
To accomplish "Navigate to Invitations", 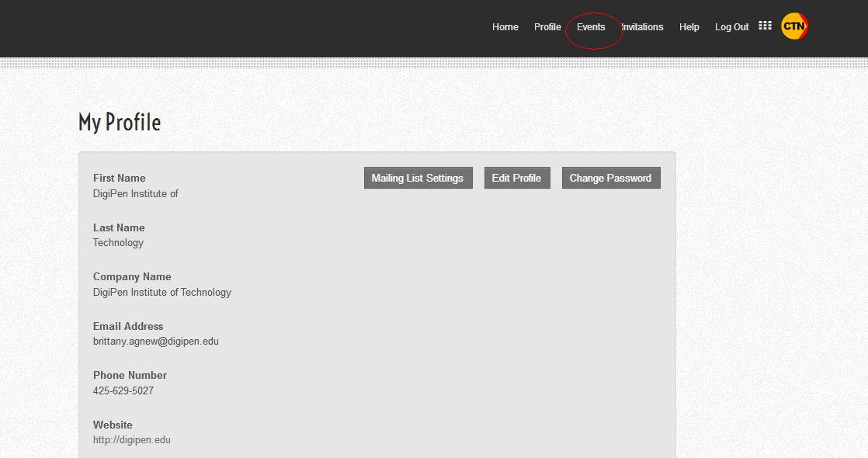I will (x=643, y=27).
